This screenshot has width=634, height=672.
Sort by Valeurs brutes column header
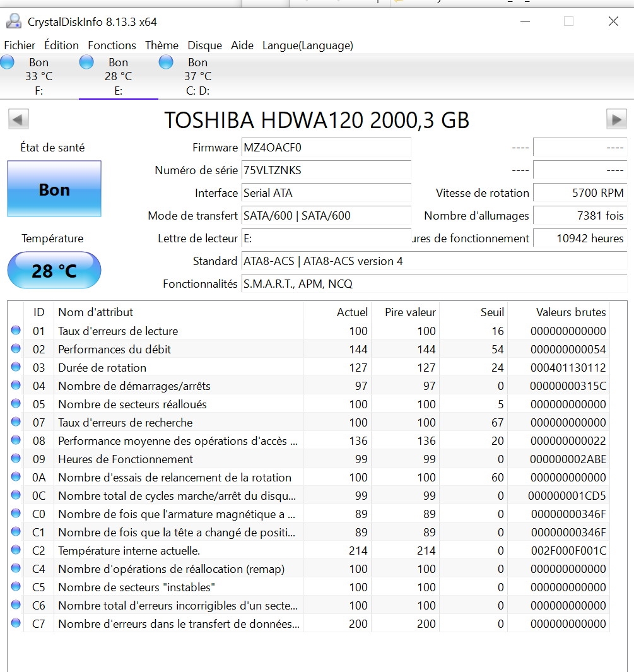coord(570,312)
